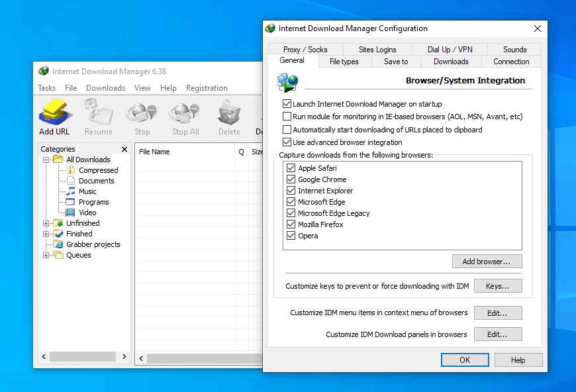Click the Finished folder icon
The height and width of the screenshot is (392, 576).
(x=58, y=233)
